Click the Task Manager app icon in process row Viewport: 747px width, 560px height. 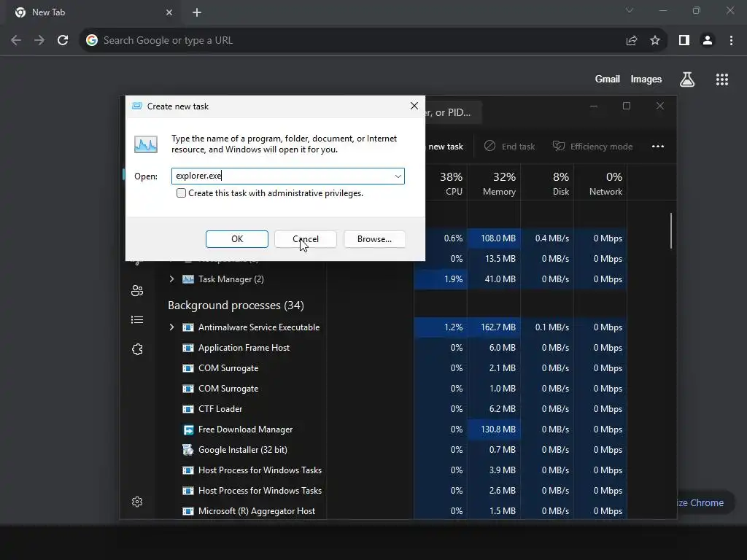click(x=188, y=279)
